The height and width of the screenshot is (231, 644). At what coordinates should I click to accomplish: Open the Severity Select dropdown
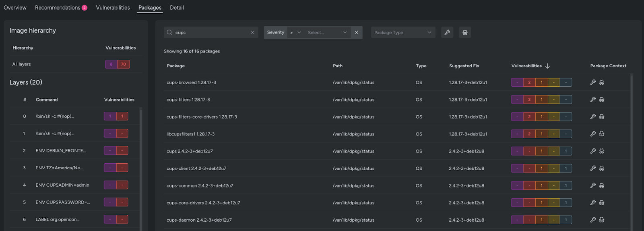327,33
